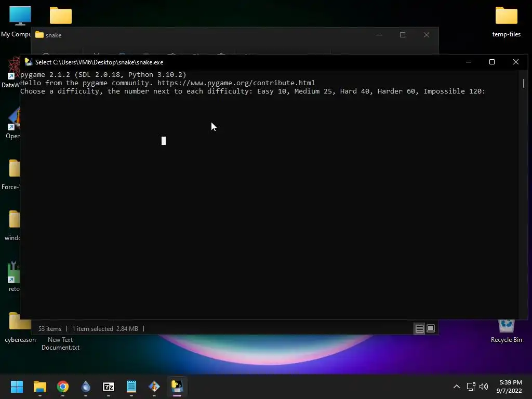Image resolution: width=532 pixels, height=399 pixels.
Task: Open 7-Zip from the taskbar
Action: pyautogui.click(x=109, y=387)
